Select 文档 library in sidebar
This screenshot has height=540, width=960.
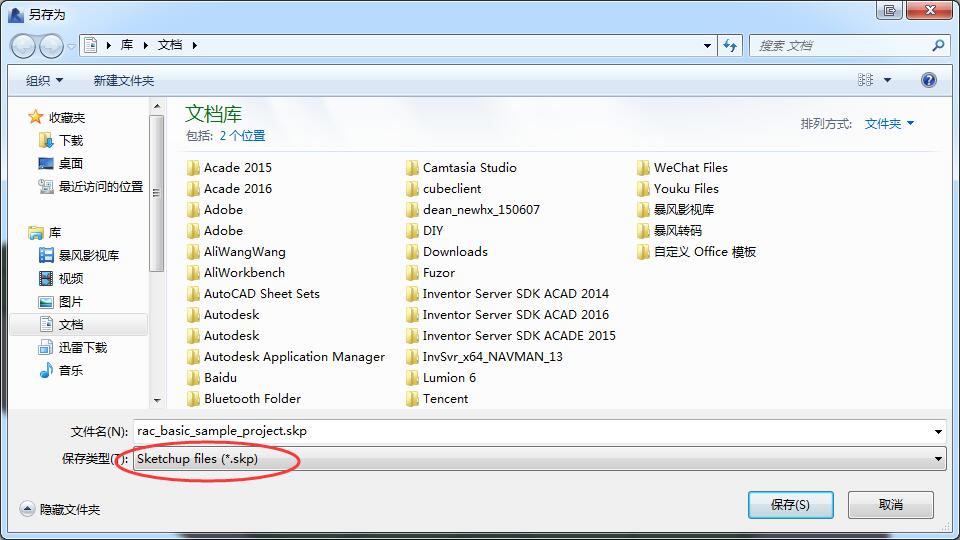(79, 324)
